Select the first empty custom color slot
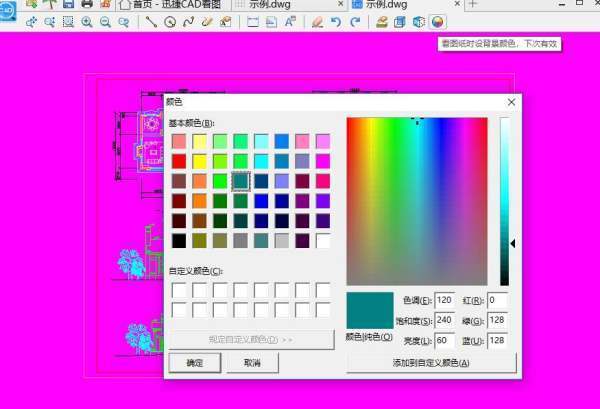 pyautogui.click(x=179, y=290)
